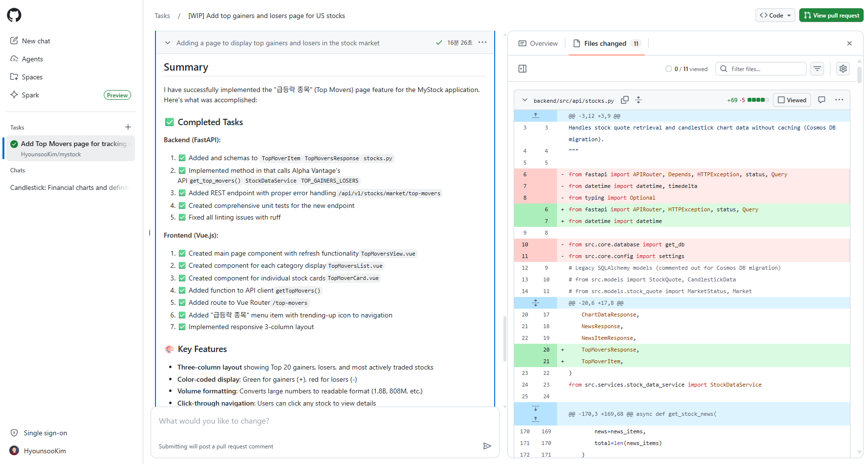This screenshot has height=464, width=868.
Task: Copy the stocks.py file path
Action: click(x=624, y=100)
